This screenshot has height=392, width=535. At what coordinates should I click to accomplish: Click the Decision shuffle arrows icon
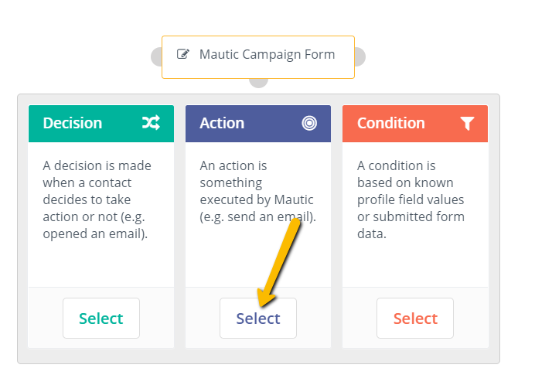click(151, 123)
